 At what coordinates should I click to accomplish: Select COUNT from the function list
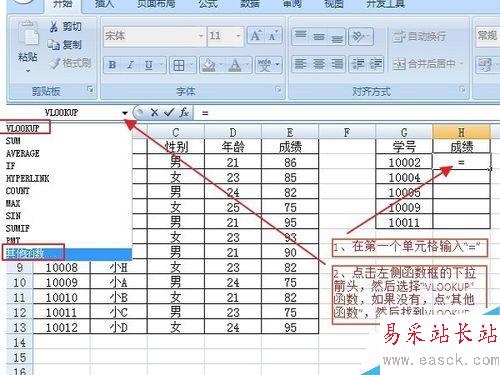point(18,191)
